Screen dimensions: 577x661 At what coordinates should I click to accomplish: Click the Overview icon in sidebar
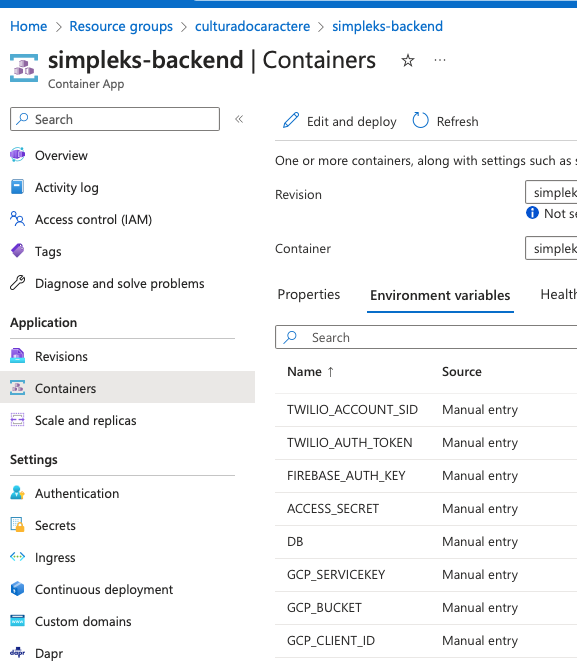(x=17, y=155)
